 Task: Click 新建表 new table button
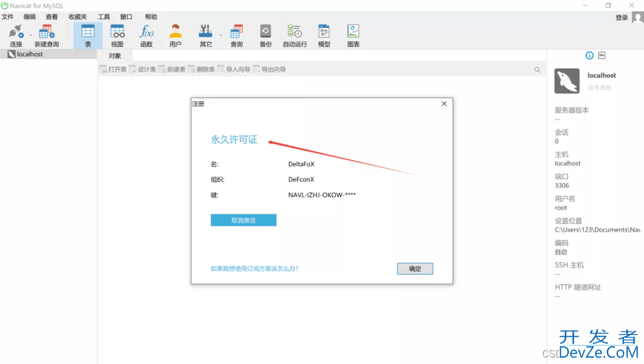(x=172, y=70)
